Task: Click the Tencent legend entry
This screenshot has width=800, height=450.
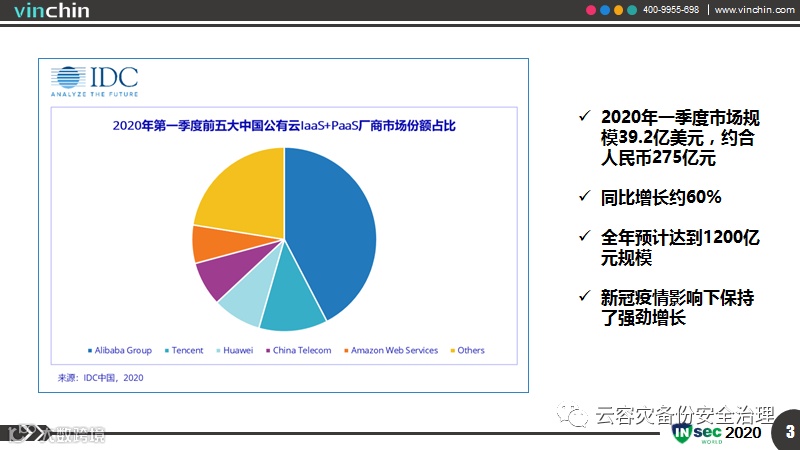Action: (184, 351)
